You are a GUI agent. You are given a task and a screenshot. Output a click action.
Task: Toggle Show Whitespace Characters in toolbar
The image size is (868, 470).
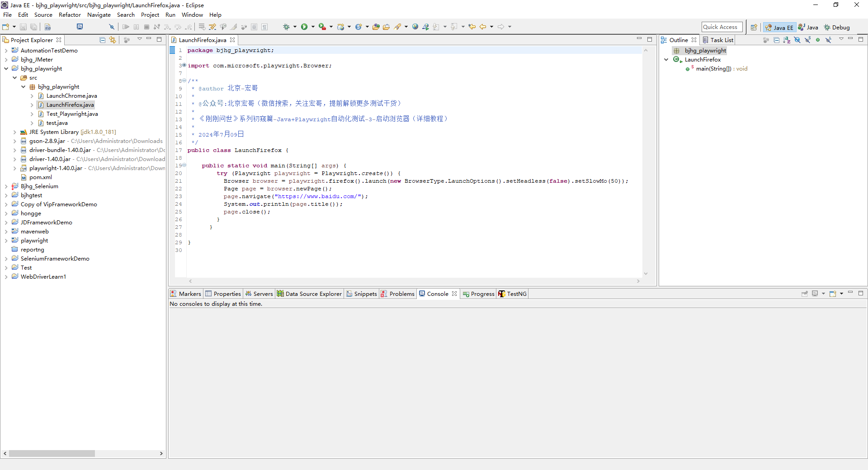click(264, 27)
